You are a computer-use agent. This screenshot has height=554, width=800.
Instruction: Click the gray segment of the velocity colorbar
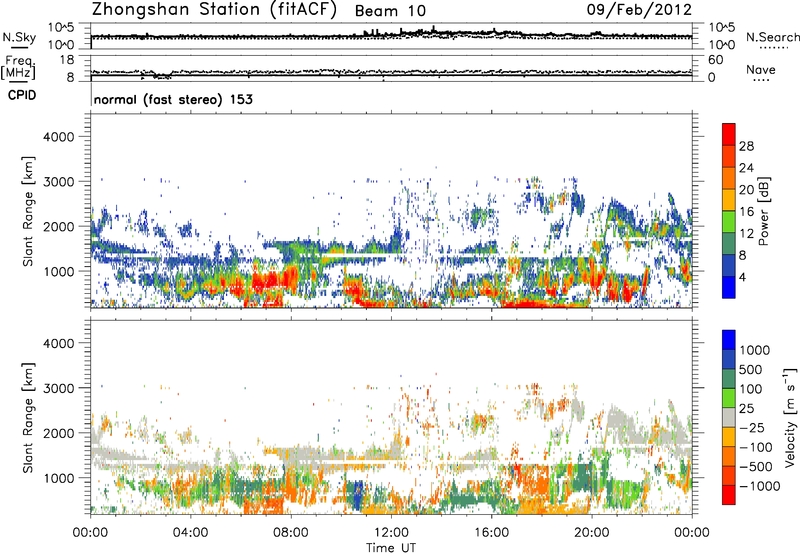pos(729,417)
